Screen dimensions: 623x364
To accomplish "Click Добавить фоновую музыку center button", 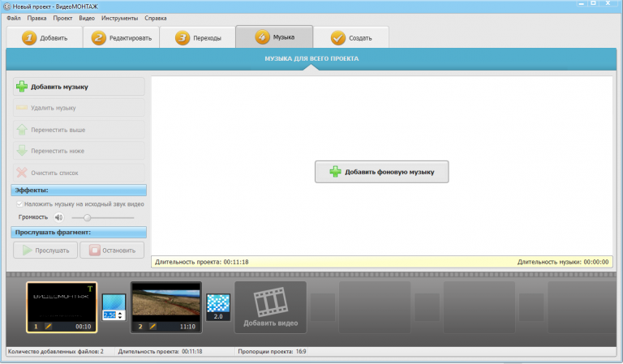I will (381, 172).
